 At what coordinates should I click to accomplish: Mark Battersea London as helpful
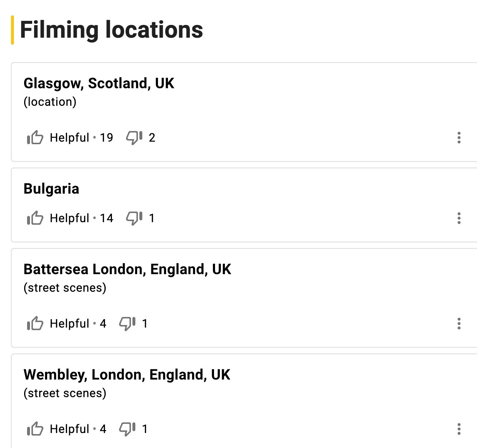click(x=35, y=324)
